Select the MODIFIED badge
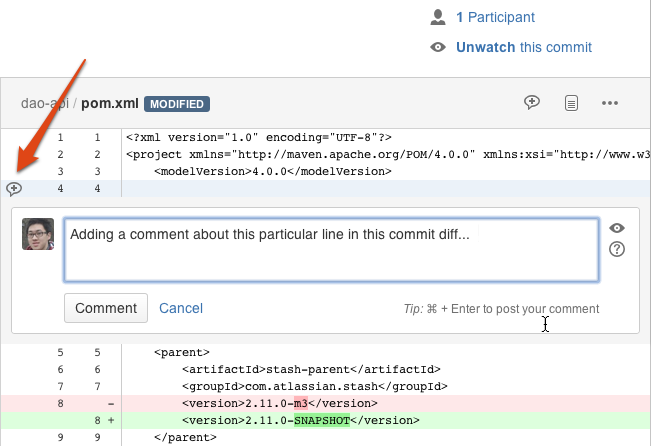Image resolution: width=651 pixels, height=446 pixels. 177,104
